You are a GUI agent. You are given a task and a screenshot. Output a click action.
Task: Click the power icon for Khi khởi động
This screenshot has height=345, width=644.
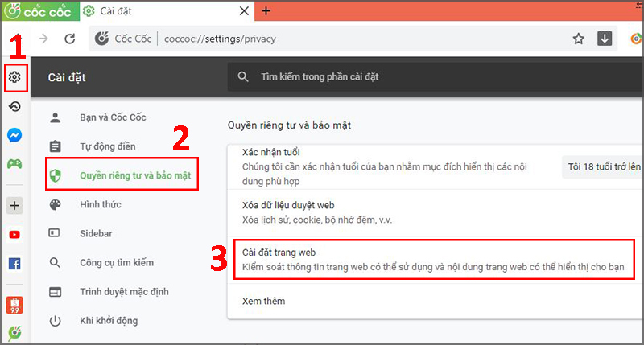pos(55,321)
